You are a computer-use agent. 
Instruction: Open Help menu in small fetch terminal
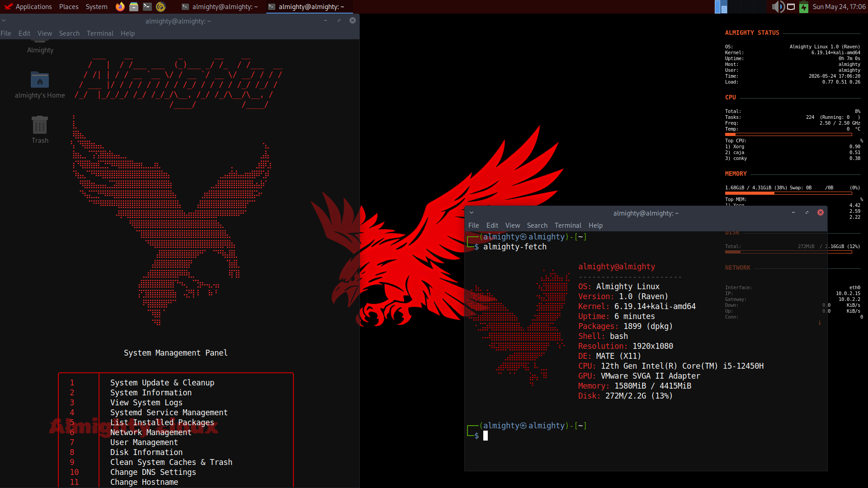pos(595,225)
